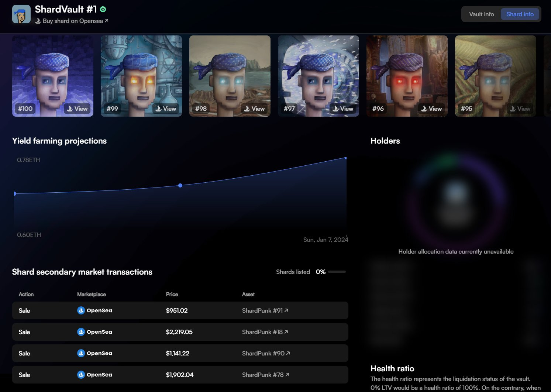Click the green verified badge beside ShardVault #1
Viewport: 551px width, 392px height.
click(103, 9)
